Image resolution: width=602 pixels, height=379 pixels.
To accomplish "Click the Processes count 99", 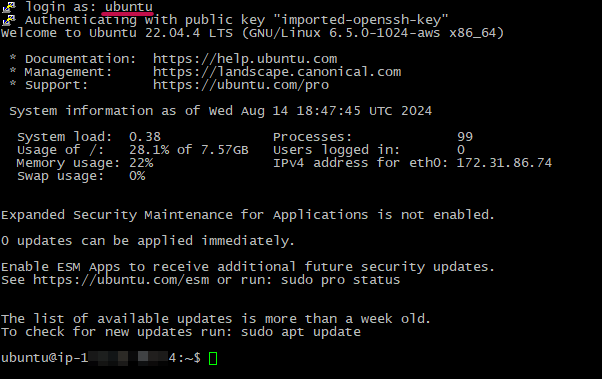I will [x=465, y=137].
